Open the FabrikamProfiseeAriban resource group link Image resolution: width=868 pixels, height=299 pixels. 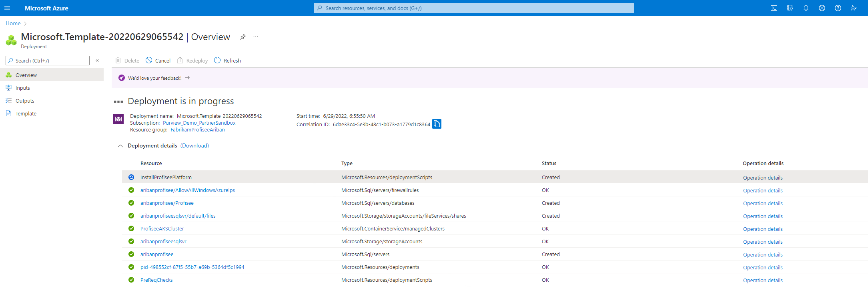[198, 130]
